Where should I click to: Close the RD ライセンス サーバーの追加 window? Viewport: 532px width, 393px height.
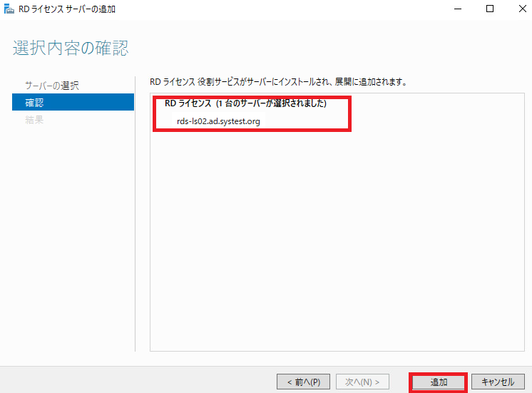pyautogui.click(x=522, y=9)
